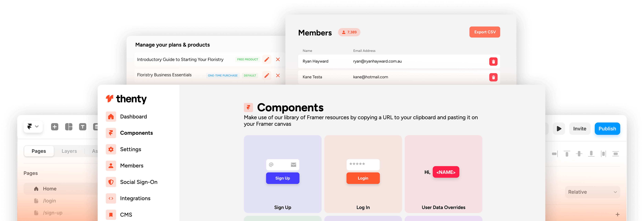Image resolution: width=644 pixels, height=221 pixels.
Task: Click the align bottom icon
Action: [x=591, y=154]
